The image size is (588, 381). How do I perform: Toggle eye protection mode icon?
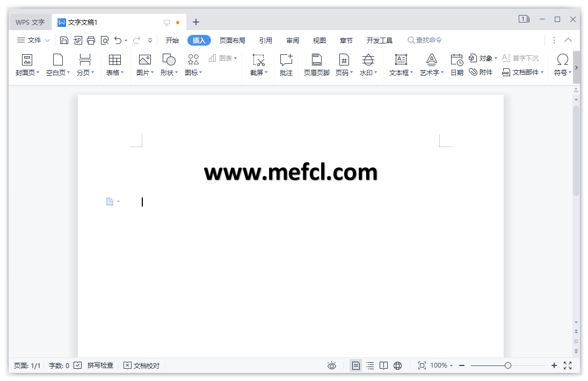click(x=332, y=365)
